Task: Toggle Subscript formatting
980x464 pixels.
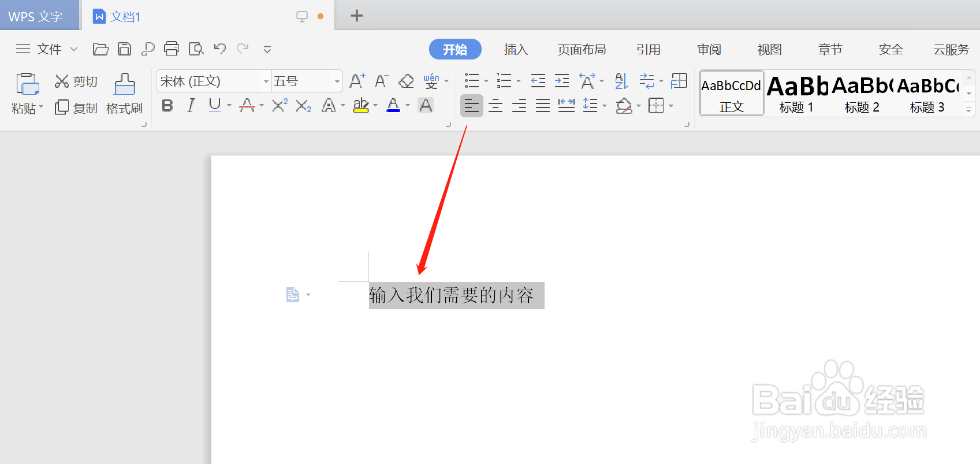Action: pos(304,106)
